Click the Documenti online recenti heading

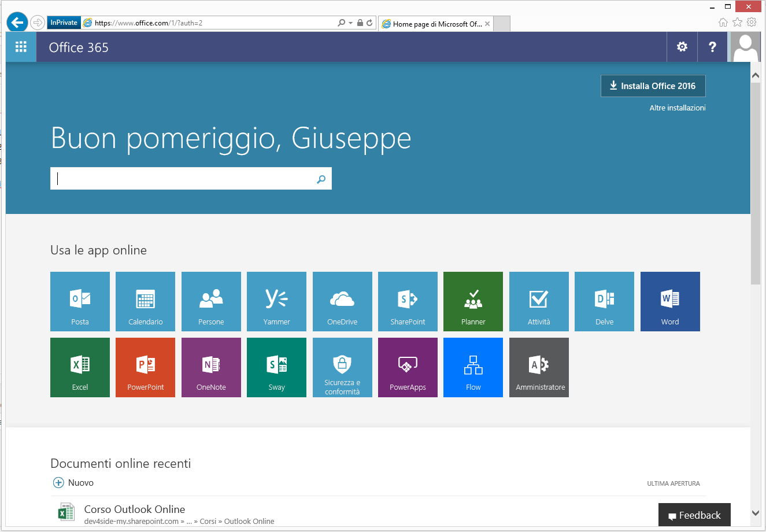pyautogui.click(x=120, y=463)
